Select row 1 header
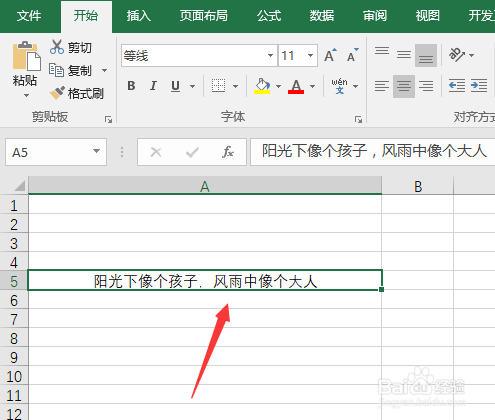 (14, 205)
